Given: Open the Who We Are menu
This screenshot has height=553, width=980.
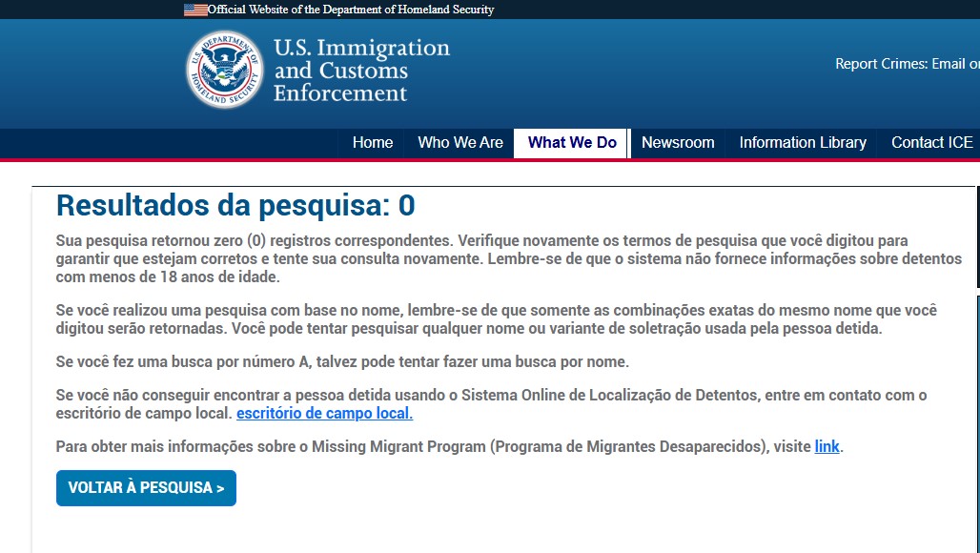Looking at the screenshot, I should pos(459,143).
